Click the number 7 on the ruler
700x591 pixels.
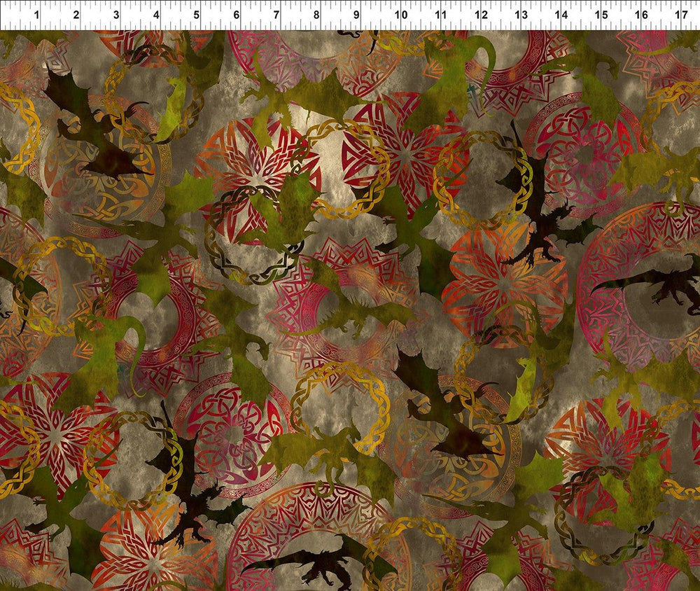(276, 14)
